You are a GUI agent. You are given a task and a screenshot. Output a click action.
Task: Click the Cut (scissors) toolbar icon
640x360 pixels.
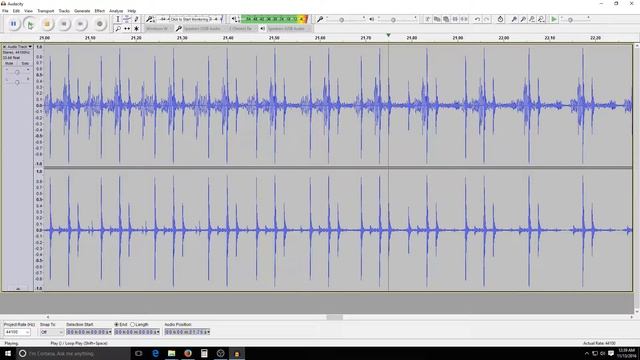[x=428, y=19]
